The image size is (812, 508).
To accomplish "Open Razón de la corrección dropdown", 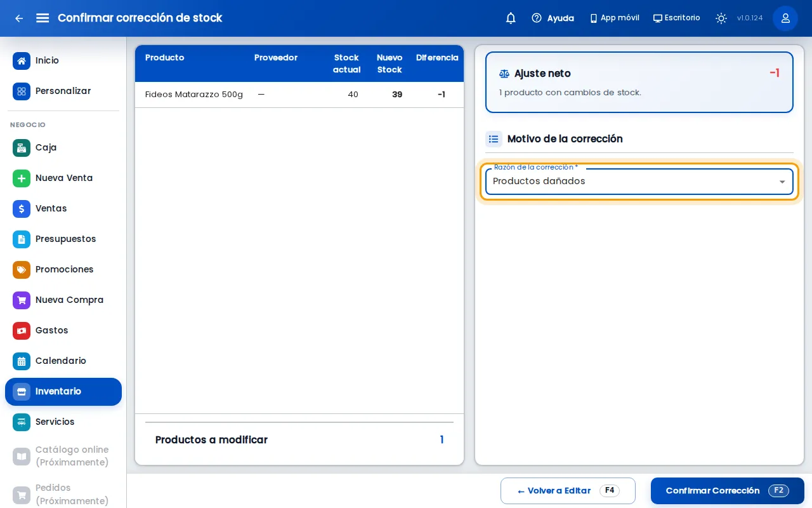I will tap(639, 182).
